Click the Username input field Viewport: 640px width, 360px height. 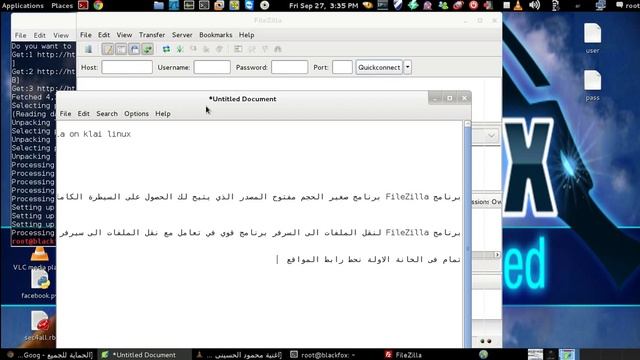(x=212, y=67)
